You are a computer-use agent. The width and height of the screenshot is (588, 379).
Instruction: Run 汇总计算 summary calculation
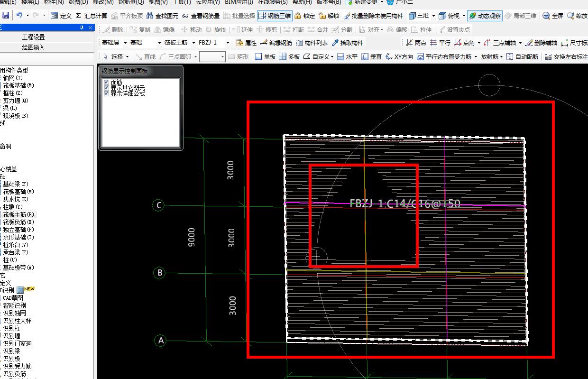click(92, 16)
